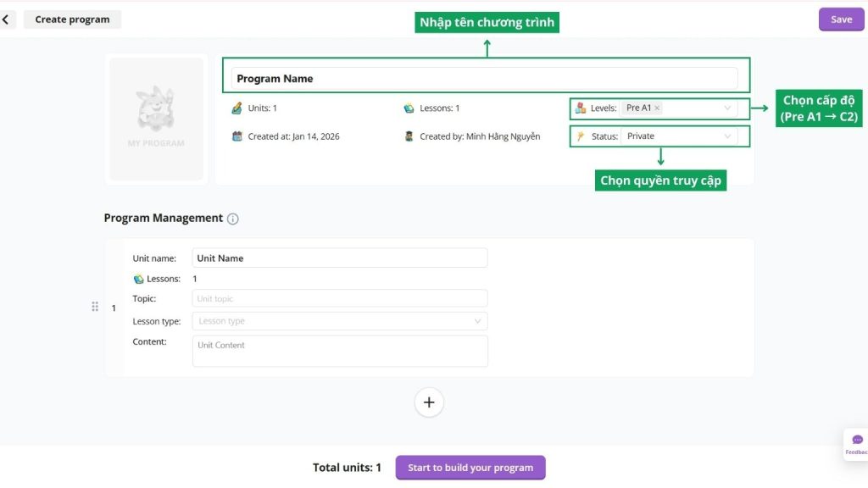Image resolution: width=868 pixels, height=488 pixels.
Task: Click the Lessons icon in program header
Action: coord(409,108)
